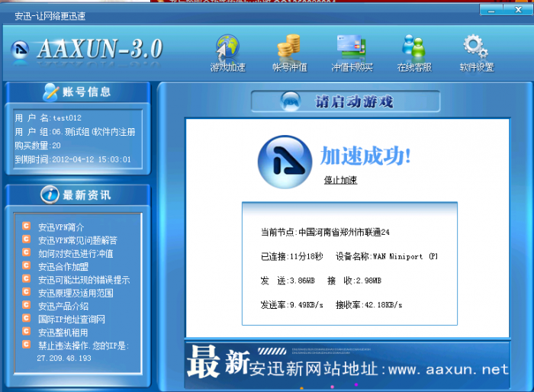Click the 最新资讯 info icon
The width and height of the screenshot is (534, 392).
click(50, 194)
